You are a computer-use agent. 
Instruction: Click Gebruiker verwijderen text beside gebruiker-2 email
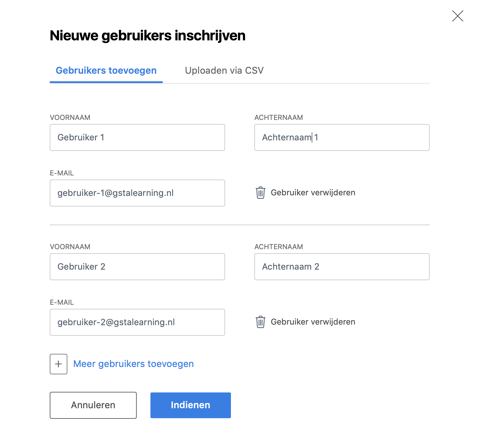click(313, 322)
